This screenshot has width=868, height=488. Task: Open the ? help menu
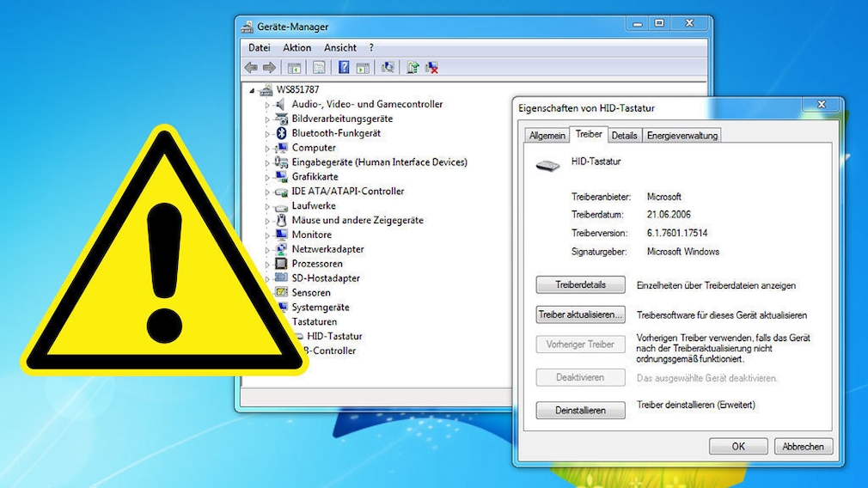point(371,47)
